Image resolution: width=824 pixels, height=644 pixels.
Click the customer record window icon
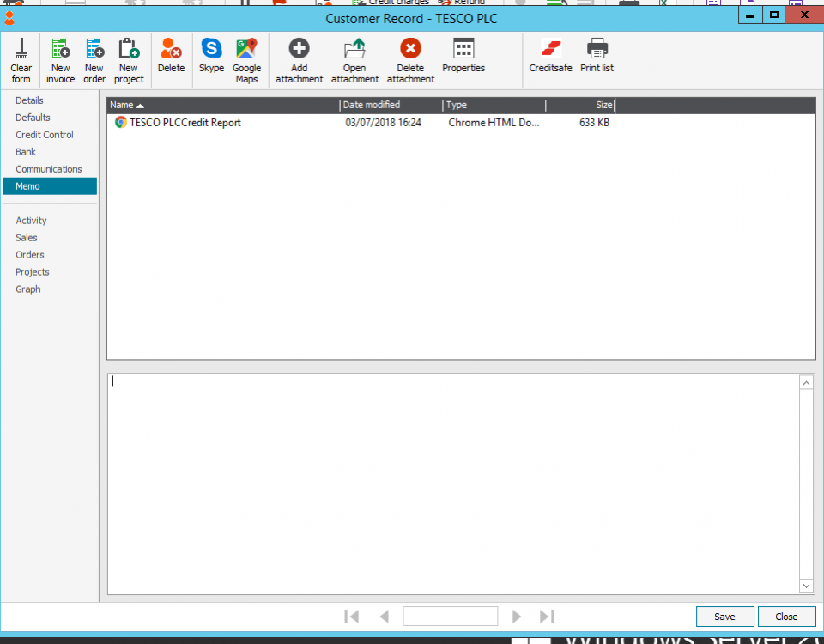point(9,18)
